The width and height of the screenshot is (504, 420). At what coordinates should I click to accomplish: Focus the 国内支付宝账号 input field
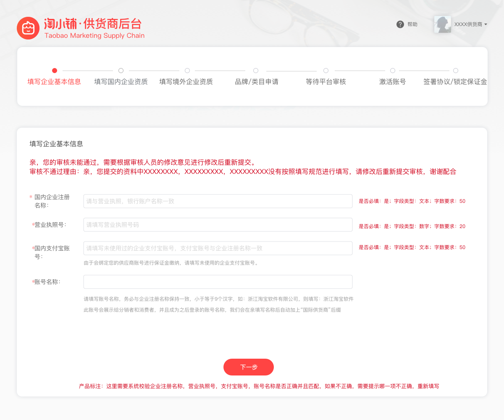point(218,248)
